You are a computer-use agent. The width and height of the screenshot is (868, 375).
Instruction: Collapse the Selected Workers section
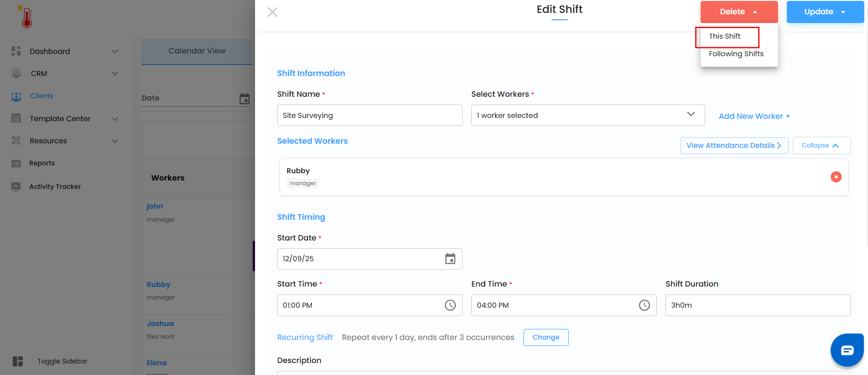(x=821, y=146)
